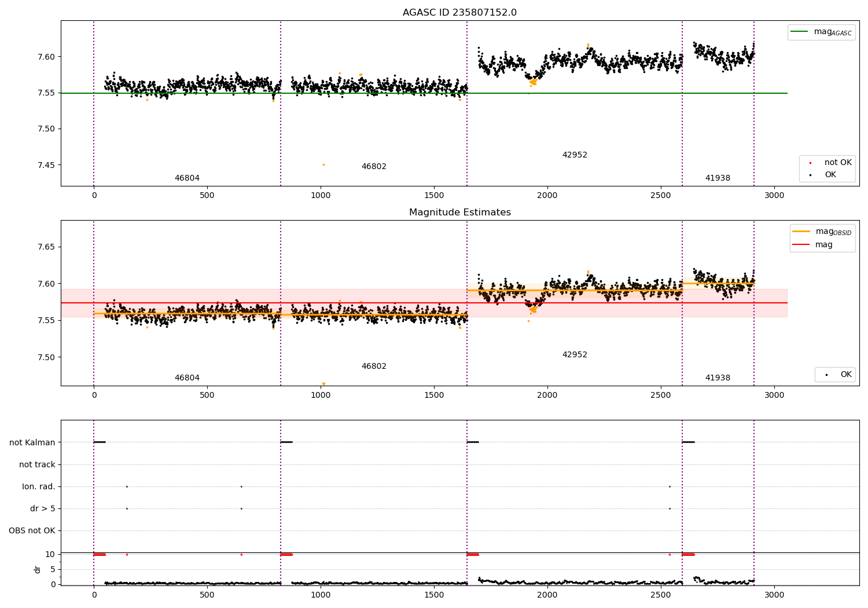Screen dimensions: 868x608
Task: Click the 7.65 y-tick in the middle plot
Action: point(45,247)
